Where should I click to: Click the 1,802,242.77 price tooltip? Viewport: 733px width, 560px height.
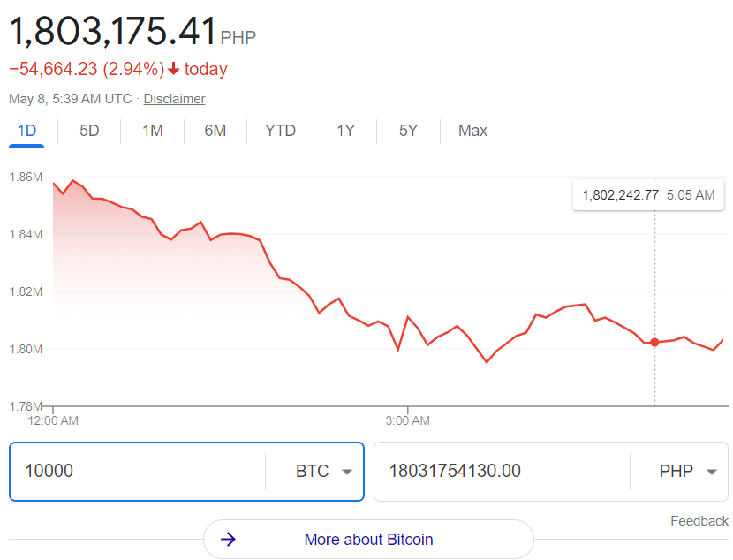click(648, 195)
